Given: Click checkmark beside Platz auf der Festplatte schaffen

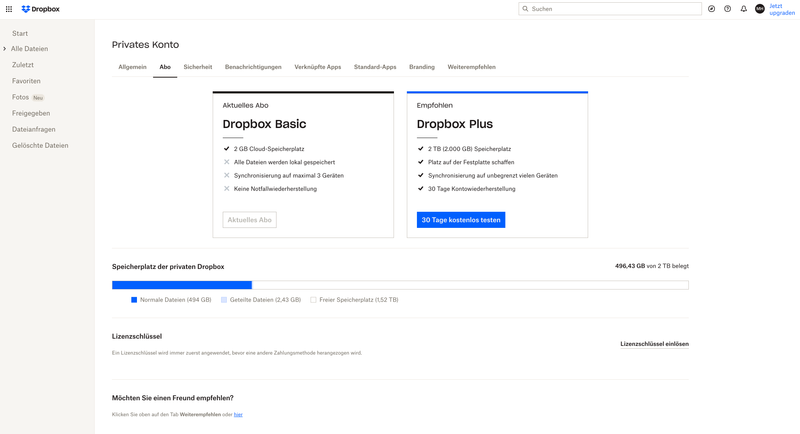Looking at the screenshot, I should (x=420, y=162).
